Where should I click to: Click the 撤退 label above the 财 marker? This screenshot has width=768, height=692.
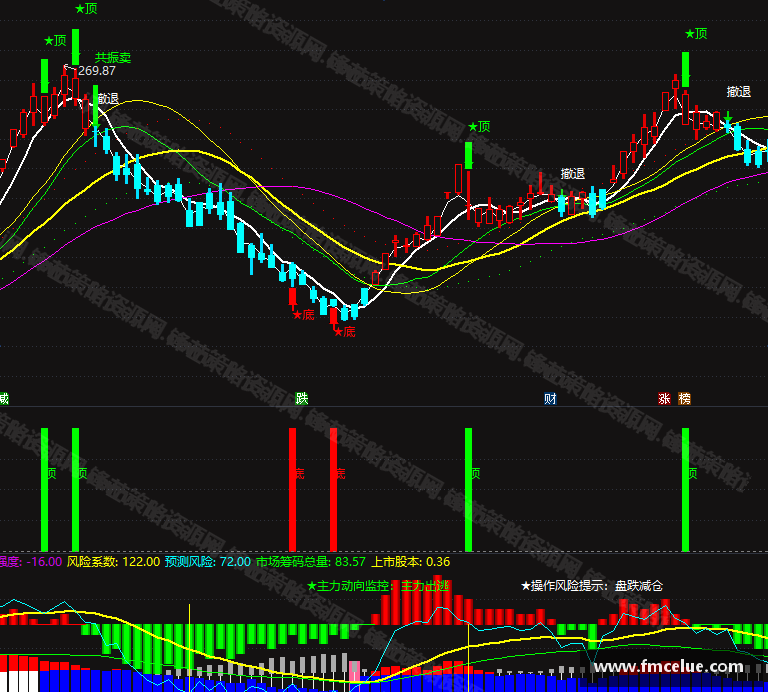[x=573, y=173]
